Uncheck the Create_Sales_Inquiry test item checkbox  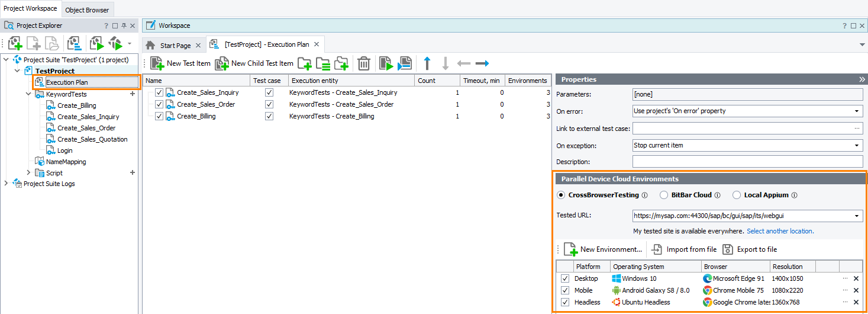coord(159,92)
